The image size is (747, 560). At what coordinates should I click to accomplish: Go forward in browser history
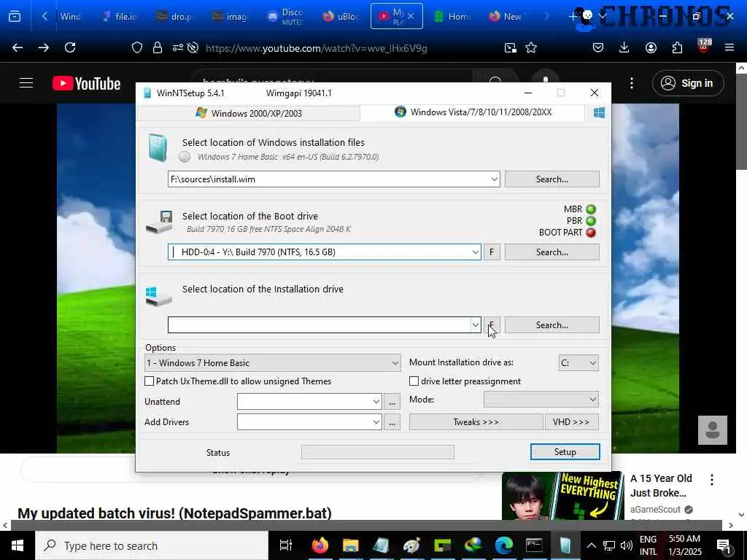[x=44, y=47]
